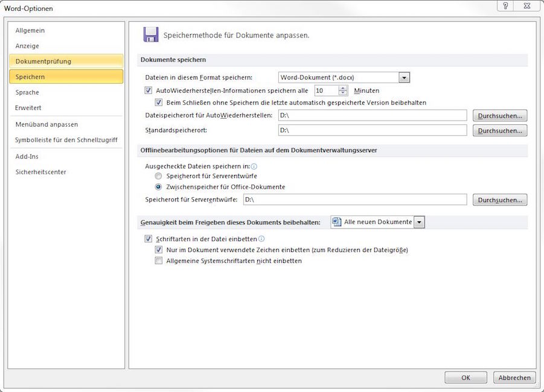This screenshot has height=392, width=544.
Task: Open the Sprache category
Action: point(66,92)
